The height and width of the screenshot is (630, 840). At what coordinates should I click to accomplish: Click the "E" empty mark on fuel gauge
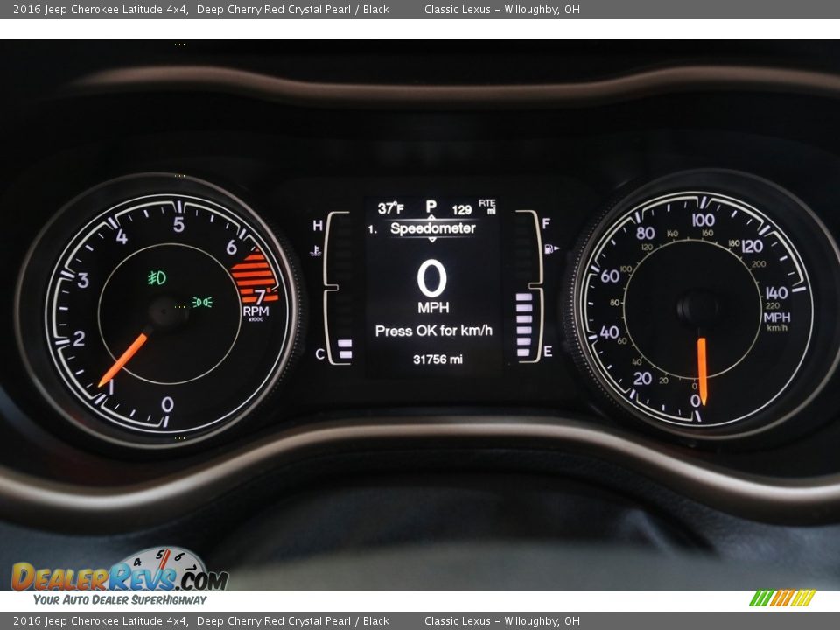coord(548,352)
